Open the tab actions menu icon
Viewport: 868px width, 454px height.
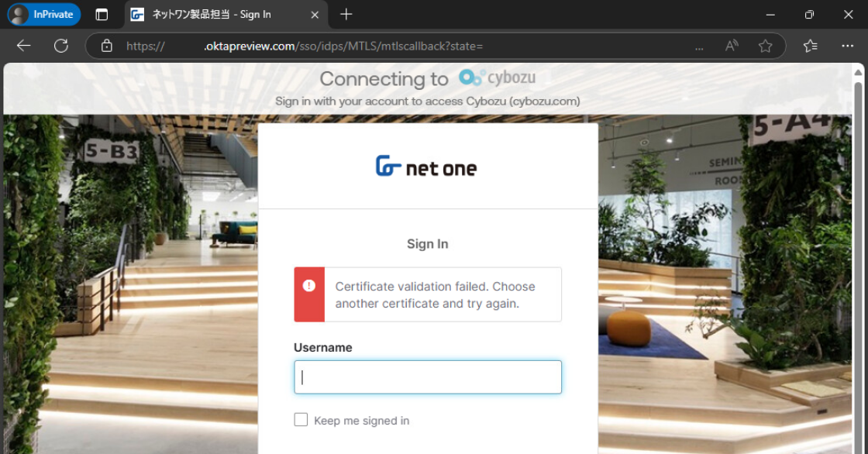pyautogui.click(x=102, y=15)
